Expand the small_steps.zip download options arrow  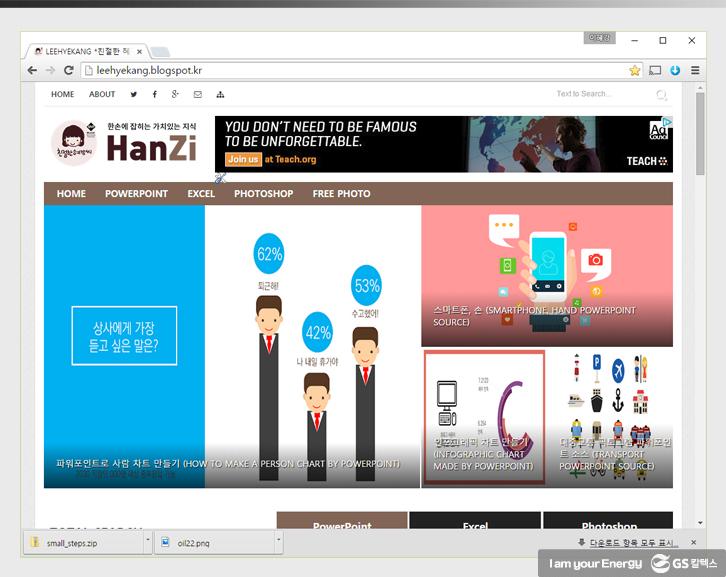pos(148,542)
